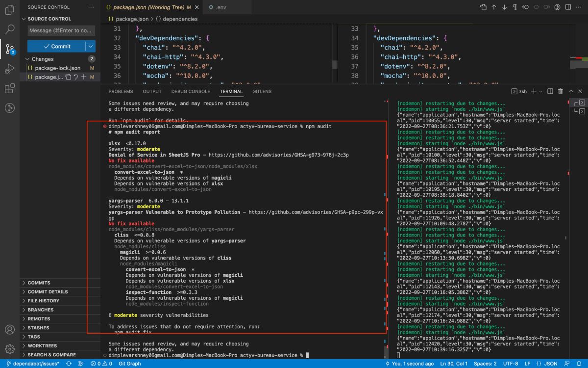Open the GitLens icon in activity bar

tap(10, 108)
